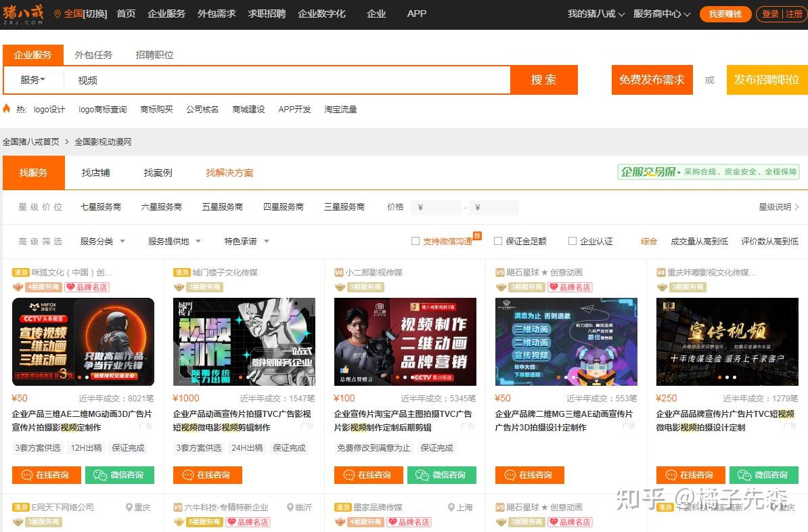Open the 服务 search type dropdown
This screenshot has width=808, height=532.
coord(33,80)
